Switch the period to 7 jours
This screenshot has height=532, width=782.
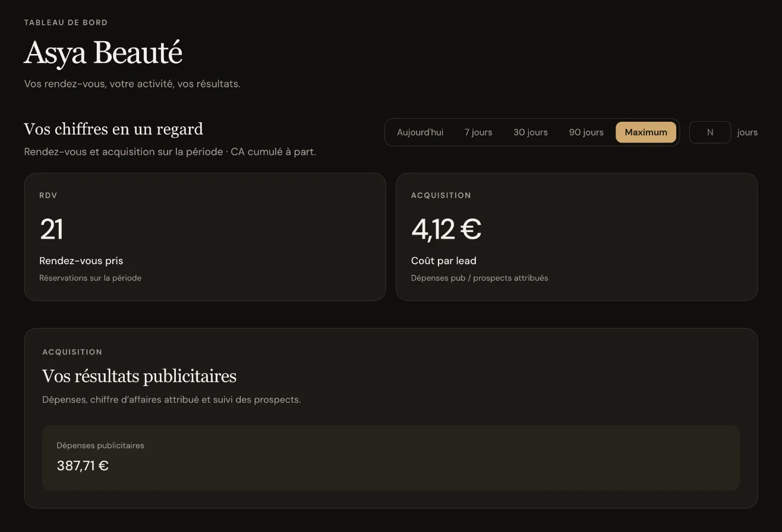[478, 132]
